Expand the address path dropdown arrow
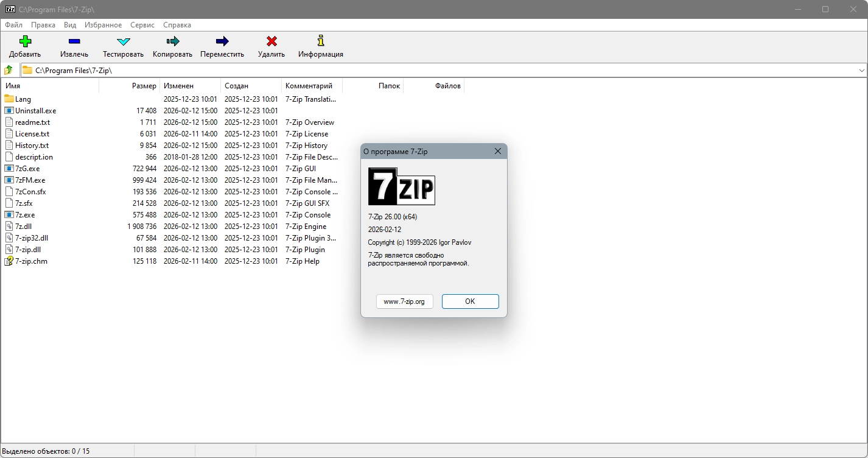 coord(861,71)
